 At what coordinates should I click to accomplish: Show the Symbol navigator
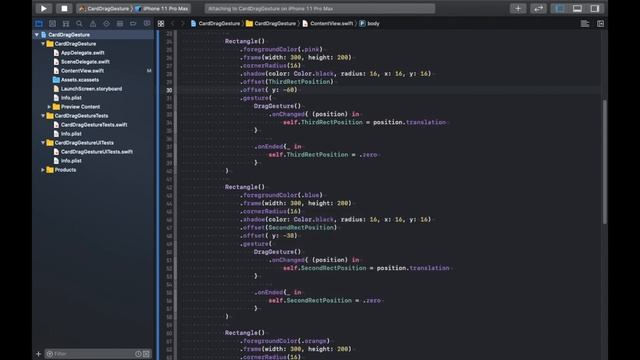66,24
